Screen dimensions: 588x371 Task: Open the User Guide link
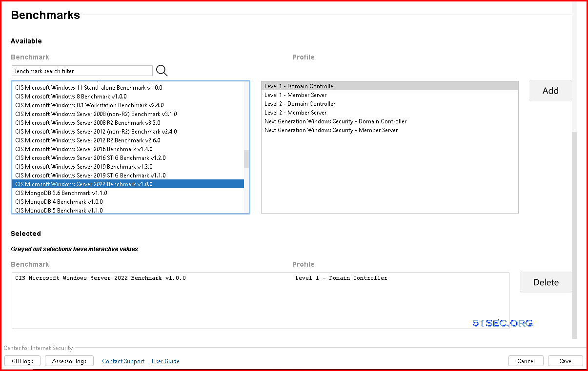pos(165,361)
